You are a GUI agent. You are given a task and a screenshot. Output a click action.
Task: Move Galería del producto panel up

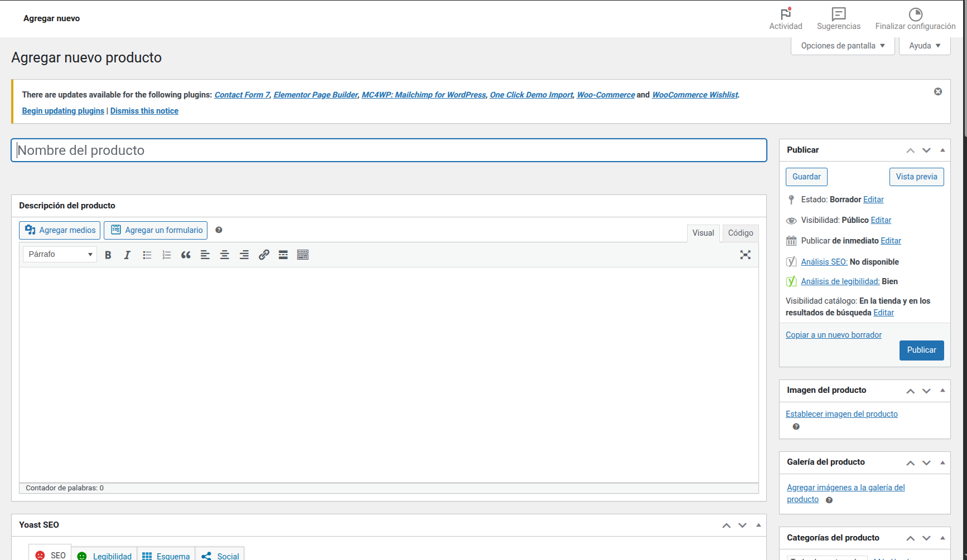[910, 462]
